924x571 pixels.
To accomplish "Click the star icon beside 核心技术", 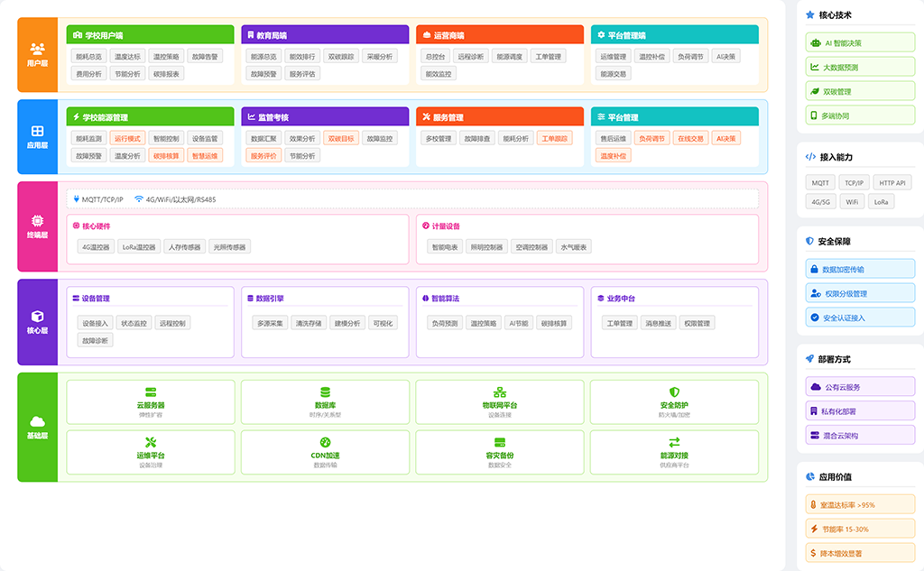I will pyautogui.click(x=809, y=15).
